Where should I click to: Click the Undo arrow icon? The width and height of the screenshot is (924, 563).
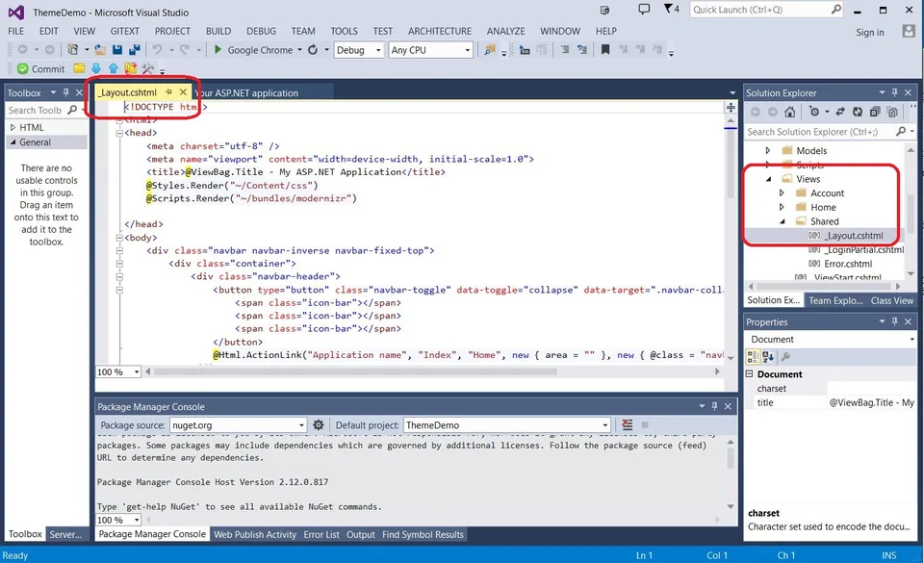click(x=157, y=50)
